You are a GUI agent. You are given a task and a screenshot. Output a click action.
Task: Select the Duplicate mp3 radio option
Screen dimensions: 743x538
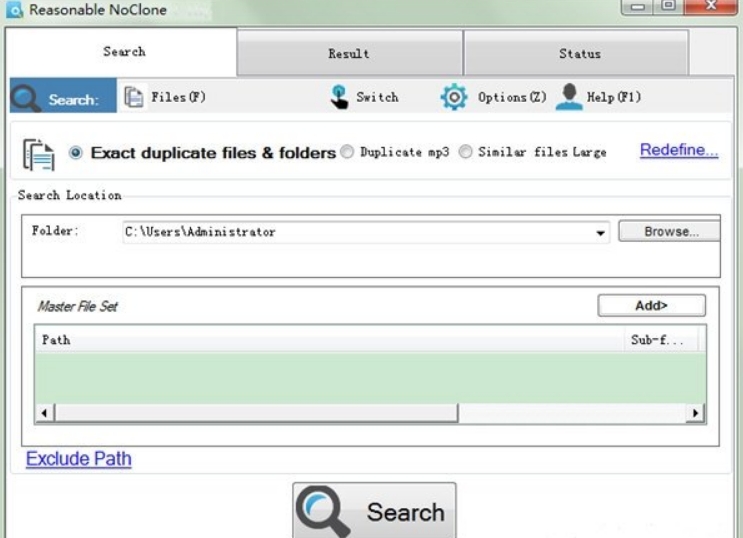pos(347,152)
